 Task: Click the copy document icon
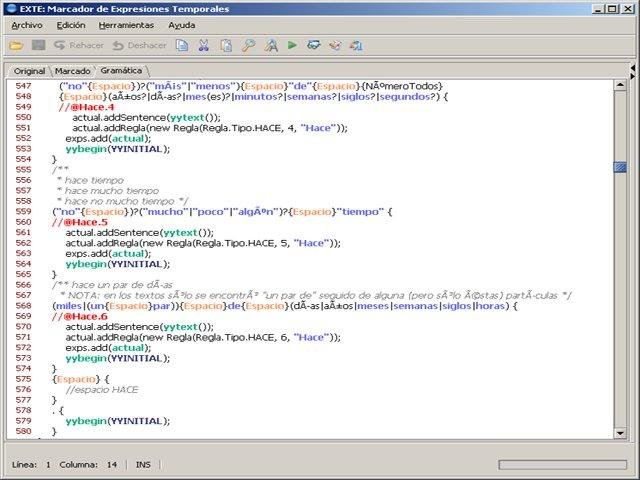(x=181, y=45)
